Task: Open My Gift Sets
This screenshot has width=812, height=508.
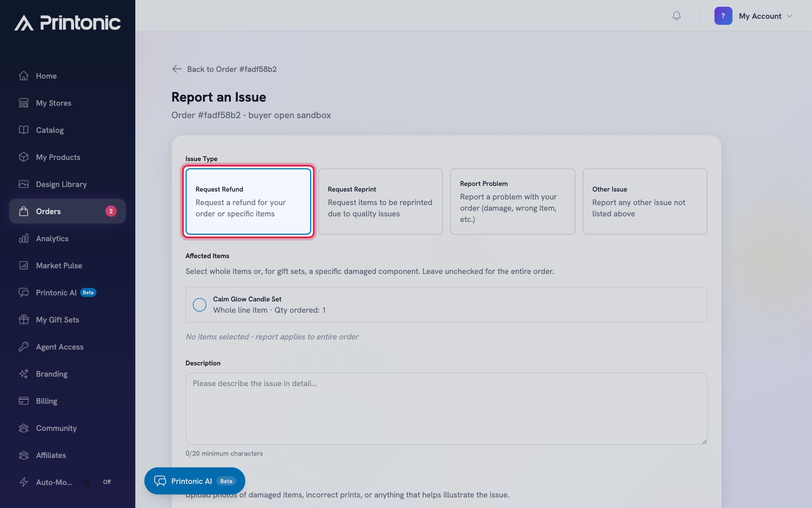Action: tap(67, 319)
